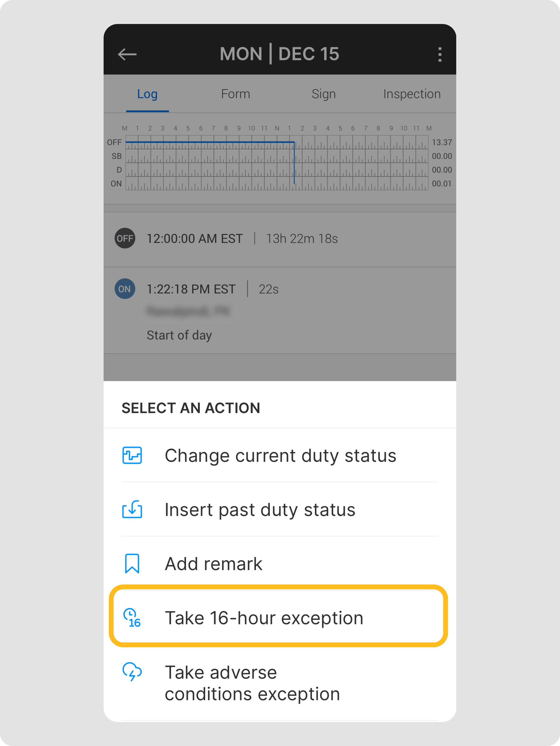
Task: Click the duty status change line on graph
Action: click(294, 163)
